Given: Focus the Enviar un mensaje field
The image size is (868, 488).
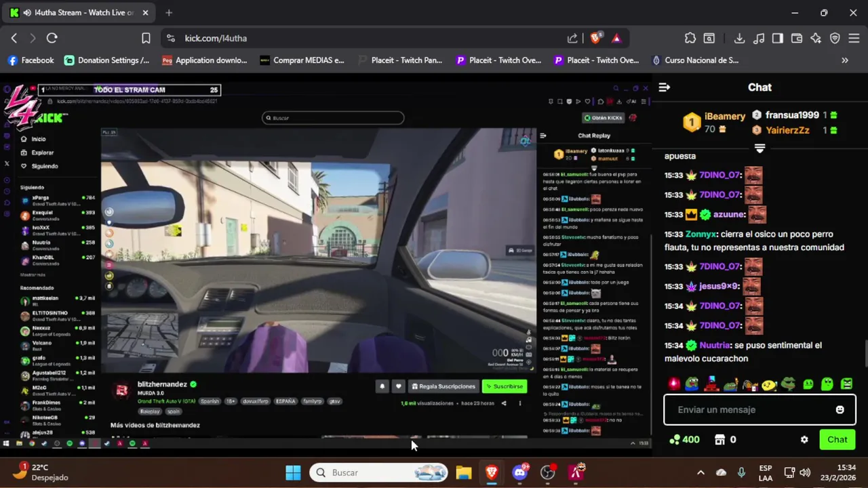Looking at the screenshot, I should (x=758, y=409).
